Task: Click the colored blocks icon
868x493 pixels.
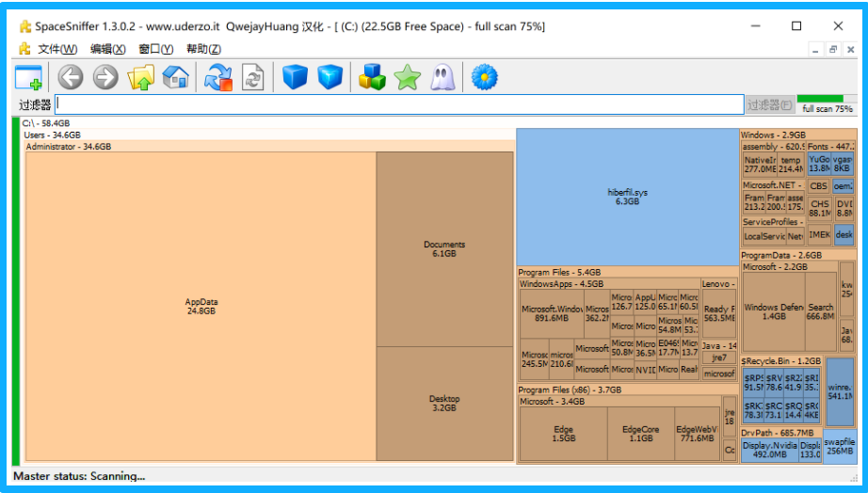Action: pos(372,77)
